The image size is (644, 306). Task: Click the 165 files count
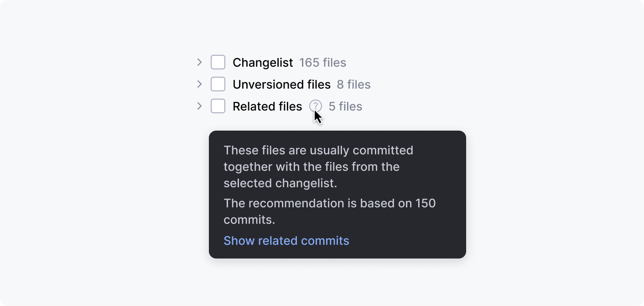pyautogui.click(x=322, y=63)
